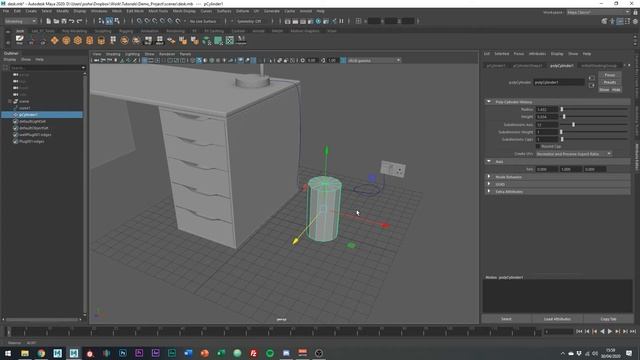The width and height of the screenshot is (640, 360).
Task: Open the Create UVs dropdown
Action: [x=573, y=154]
